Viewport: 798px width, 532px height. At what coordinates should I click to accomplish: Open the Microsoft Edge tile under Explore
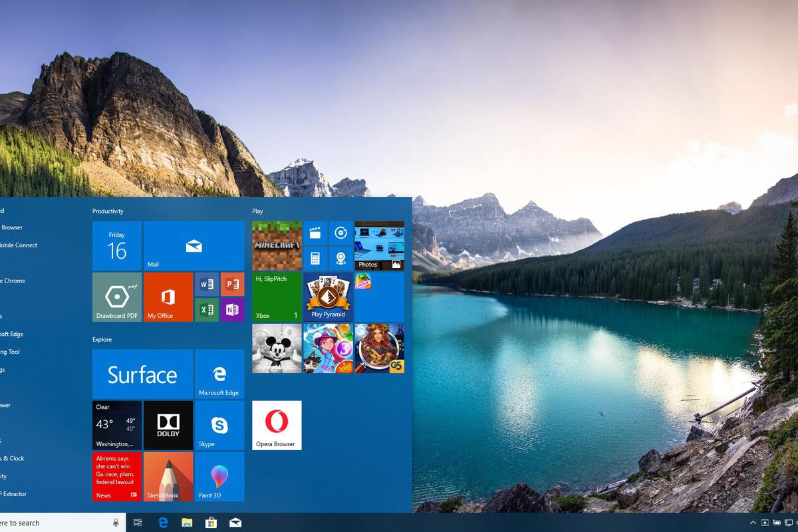[x=219, y=374]
